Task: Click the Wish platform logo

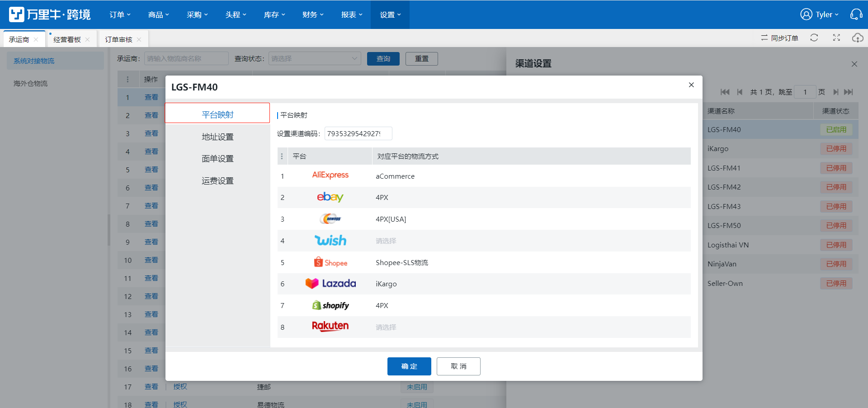Action: (330, 241)
